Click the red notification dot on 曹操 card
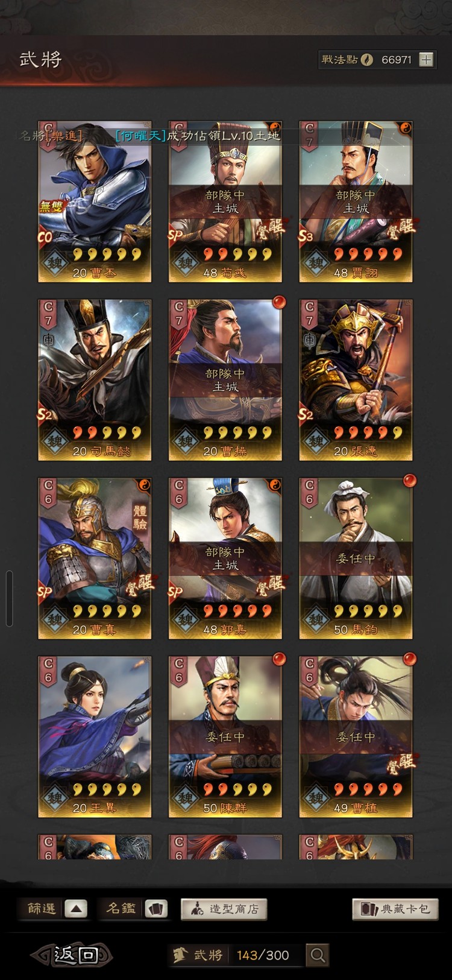The height and width of the screenshot is (980, 452). coord(279,302)
